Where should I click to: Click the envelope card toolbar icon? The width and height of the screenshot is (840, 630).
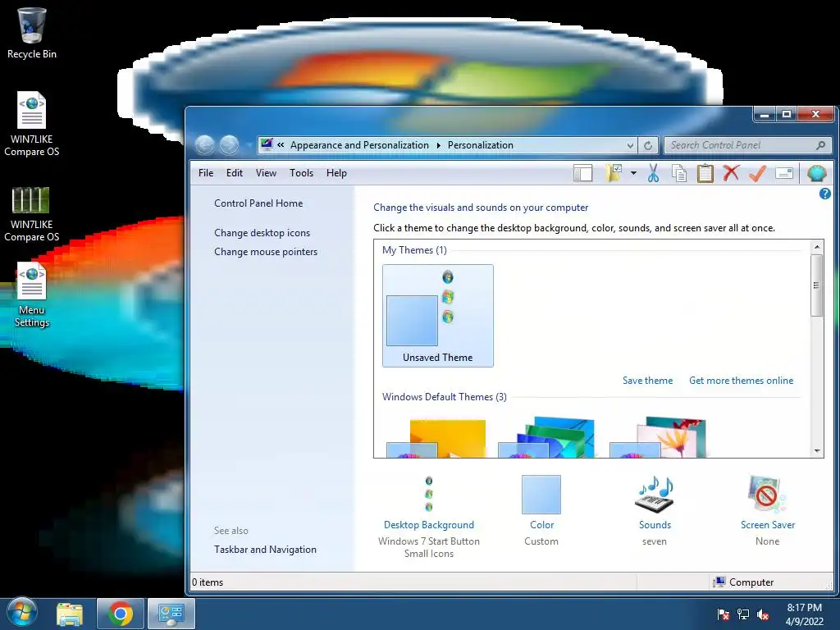[783, 173]
